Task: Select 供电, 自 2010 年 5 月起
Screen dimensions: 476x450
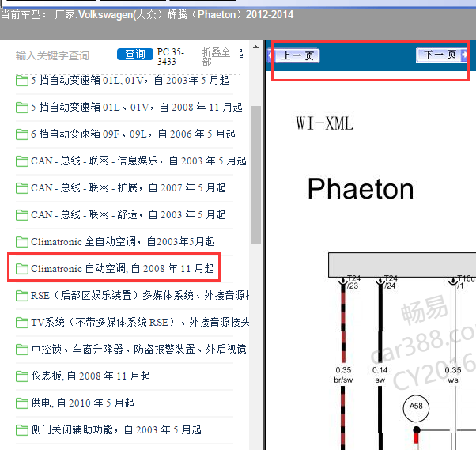Action: [x=82, y=403]
